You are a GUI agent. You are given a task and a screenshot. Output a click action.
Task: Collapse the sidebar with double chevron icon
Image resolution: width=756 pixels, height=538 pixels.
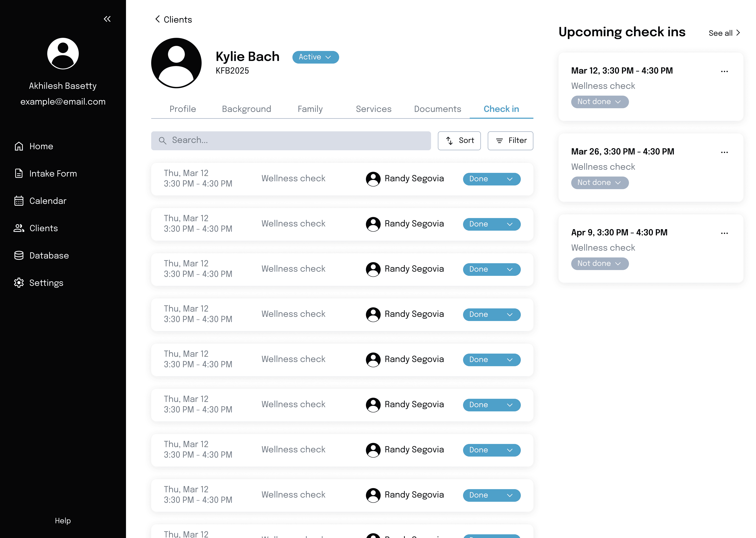click(107, 19)
